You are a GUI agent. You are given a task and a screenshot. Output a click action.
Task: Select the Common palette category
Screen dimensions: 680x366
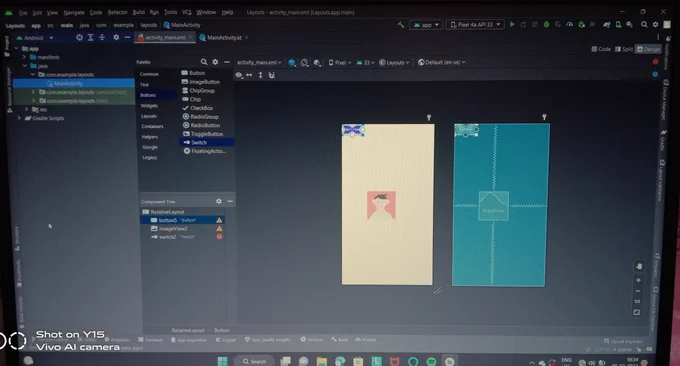149,74
